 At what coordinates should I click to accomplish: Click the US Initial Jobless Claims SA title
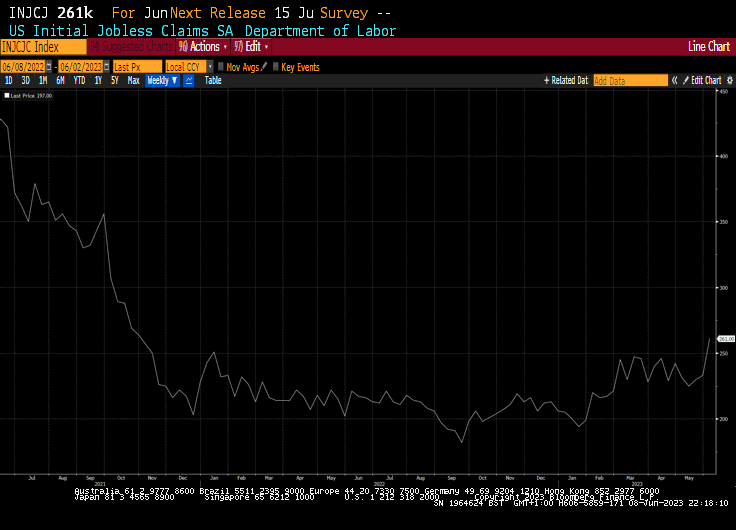point(121,31)
